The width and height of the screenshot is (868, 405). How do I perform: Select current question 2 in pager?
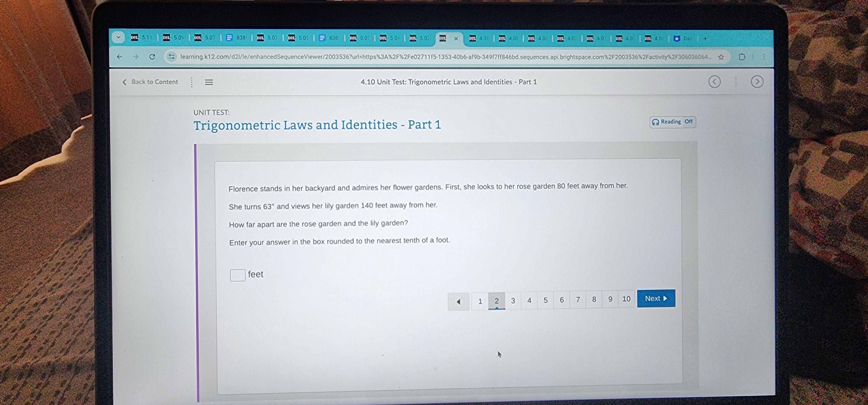coord(496,301)
